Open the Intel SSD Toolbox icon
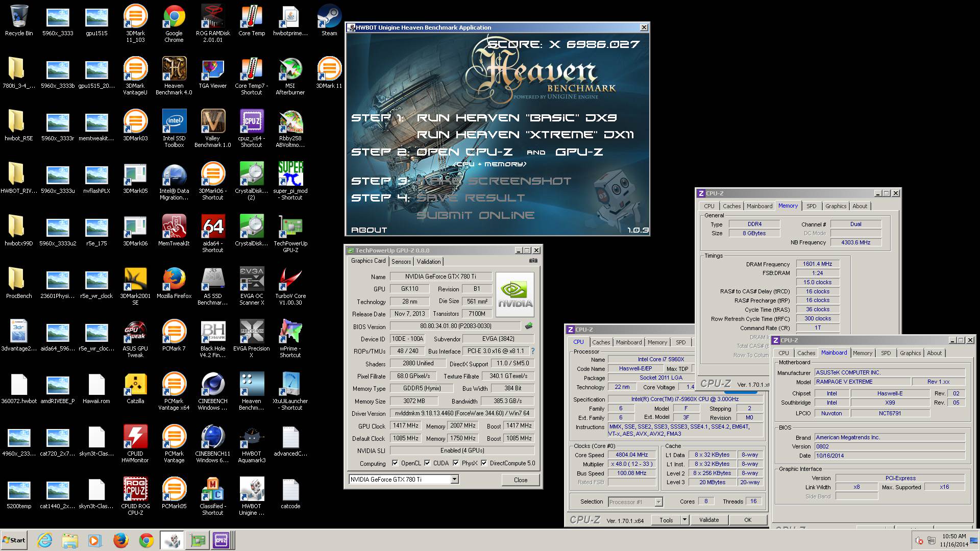 [x=174, y=129]
